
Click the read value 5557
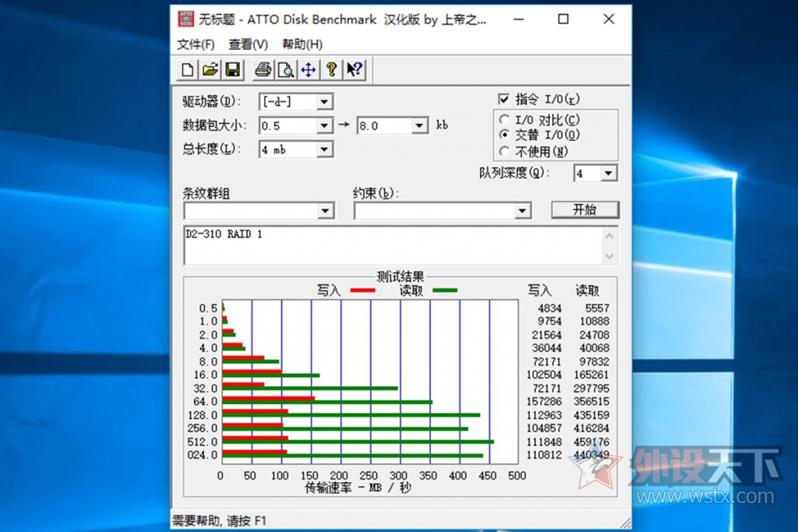click(x=597, y=308)
